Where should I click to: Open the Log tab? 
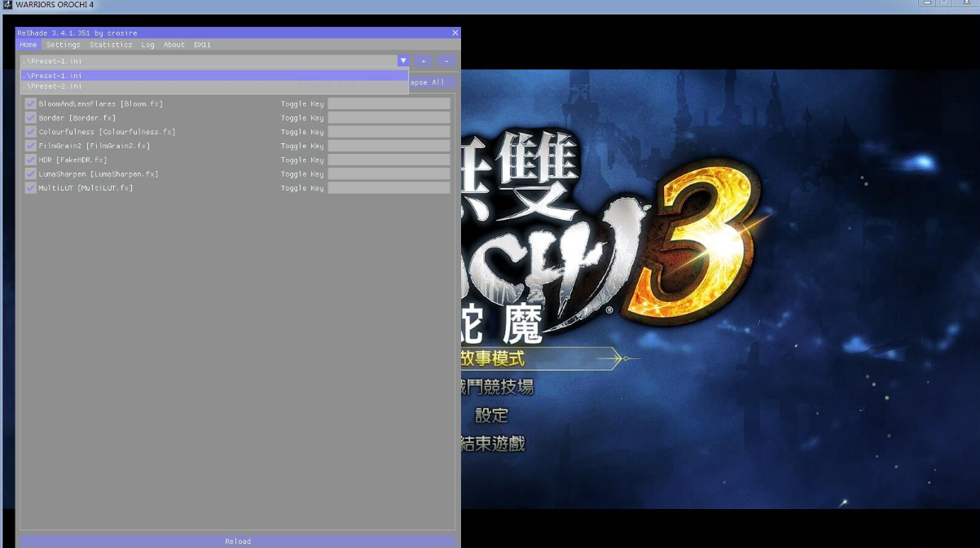click(147, 45)
